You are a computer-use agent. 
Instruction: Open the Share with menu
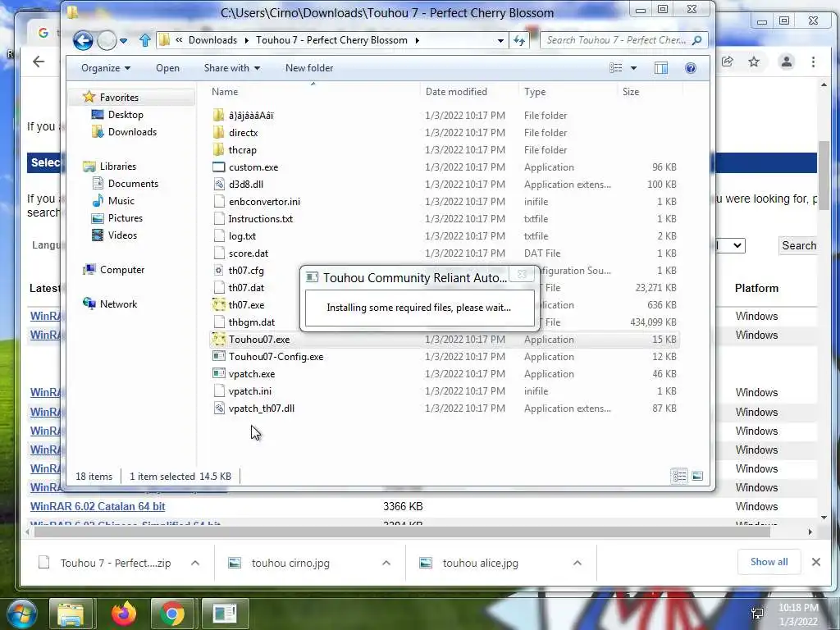[x=231, y=68]
